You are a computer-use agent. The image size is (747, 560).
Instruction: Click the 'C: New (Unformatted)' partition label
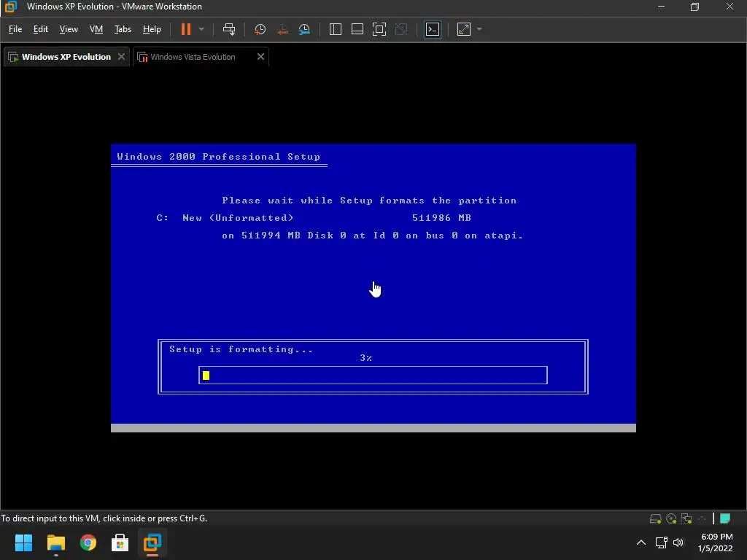click(225, 217)
